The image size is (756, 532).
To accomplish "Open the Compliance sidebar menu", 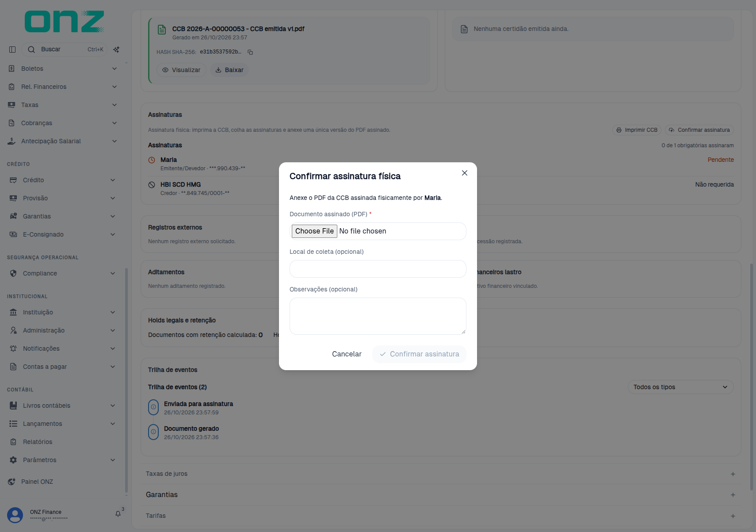I will (62, 273).
